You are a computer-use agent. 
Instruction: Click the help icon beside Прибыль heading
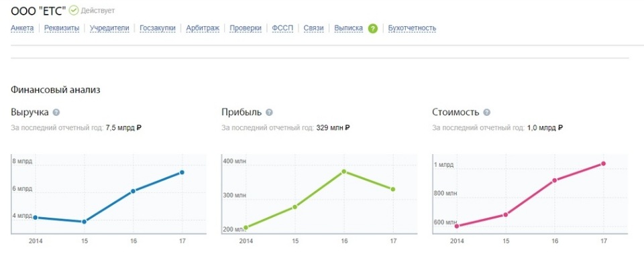coord(269,113)
